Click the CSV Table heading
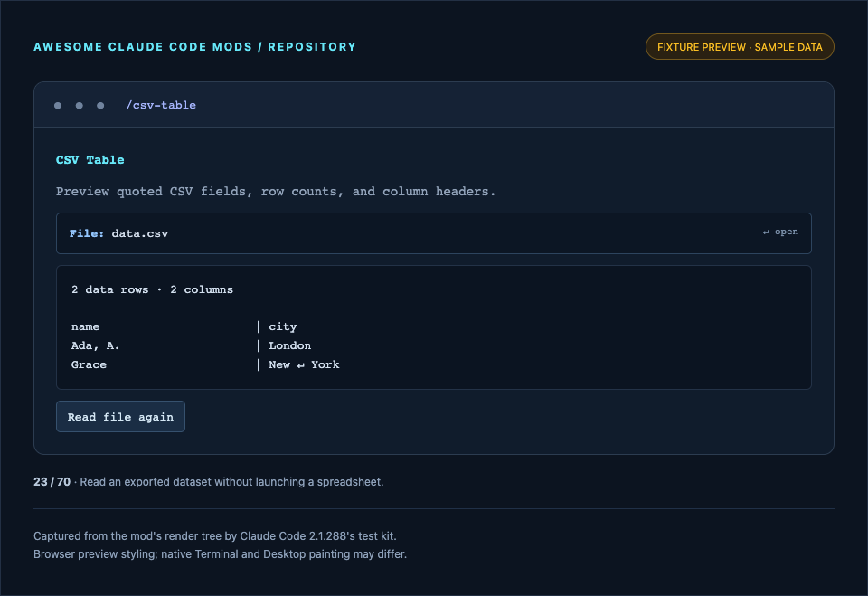 click(x=90, y=160)
